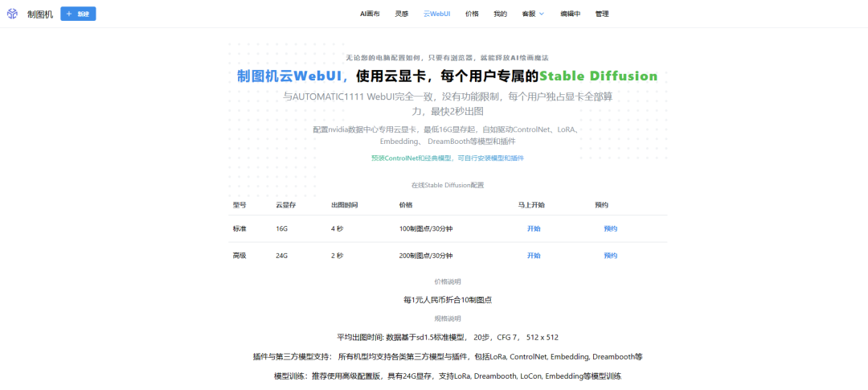Click the 插件与第三方模型支持 line
The width and height of the screenshot is (868, 390).
click(x=448, y=356)
